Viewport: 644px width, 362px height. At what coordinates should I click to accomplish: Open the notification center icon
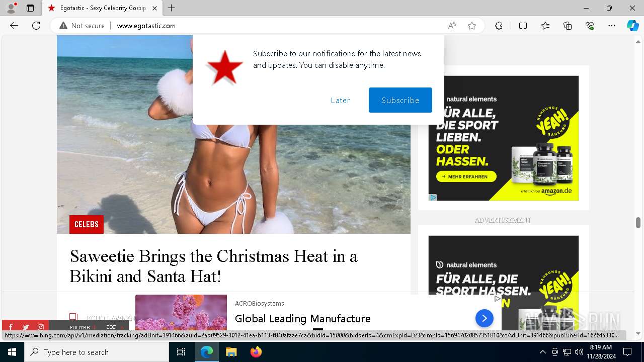pyautogui.click(x=627, y=352)
